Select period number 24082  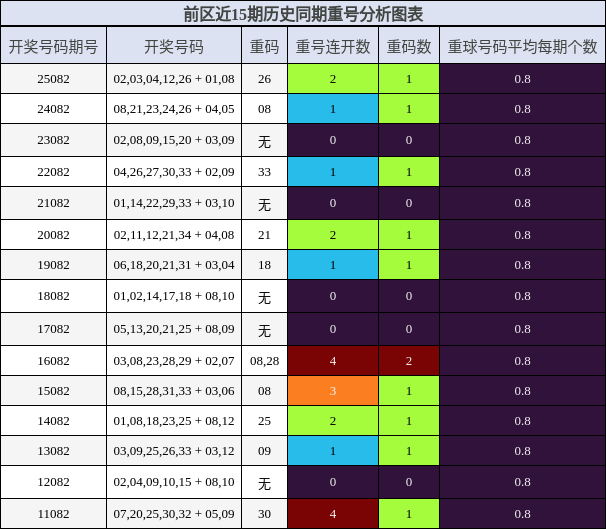(53, 109)
